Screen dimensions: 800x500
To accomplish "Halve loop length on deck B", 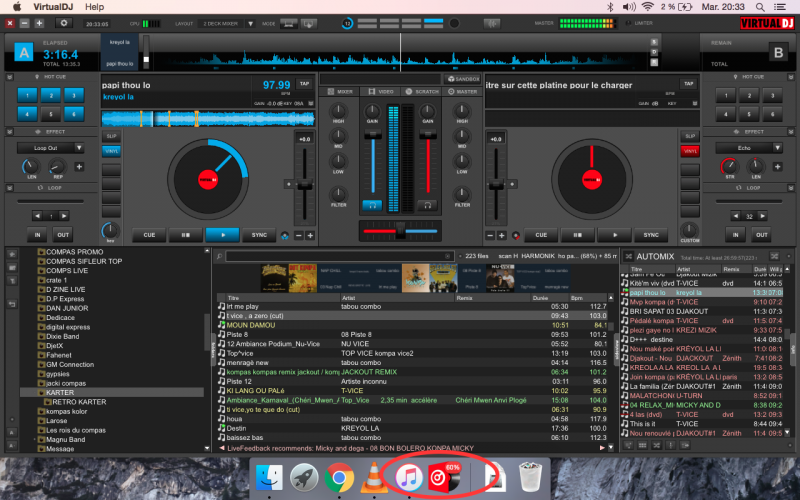I will (x=736, y=216).
